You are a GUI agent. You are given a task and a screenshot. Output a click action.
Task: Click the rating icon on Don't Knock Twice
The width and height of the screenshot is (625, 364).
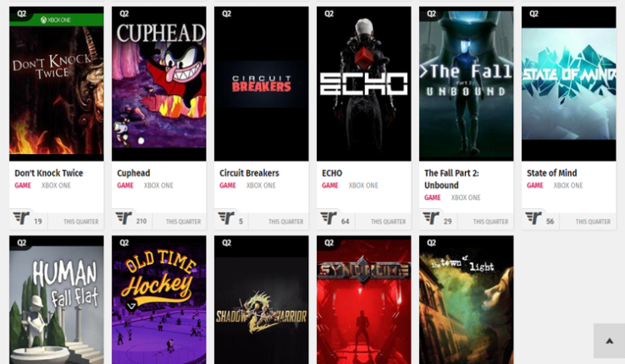coord(21,218)
